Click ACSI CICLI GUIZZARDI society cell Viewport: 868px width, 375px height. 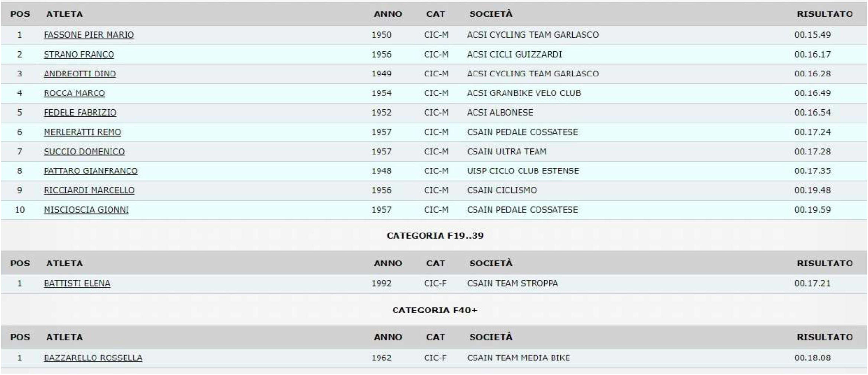coord(514,54)
